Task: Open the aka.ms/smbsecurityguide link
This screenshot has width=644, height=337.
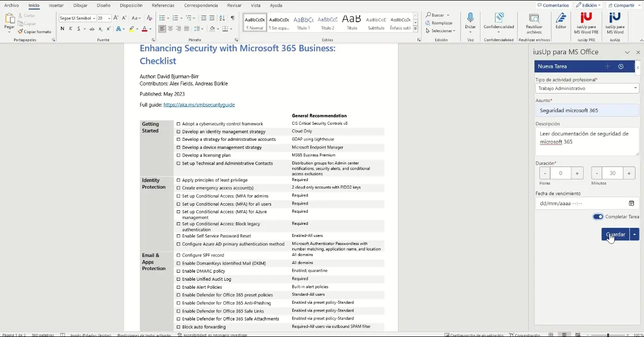Action: pyautogui.click(x=199, y=105)
